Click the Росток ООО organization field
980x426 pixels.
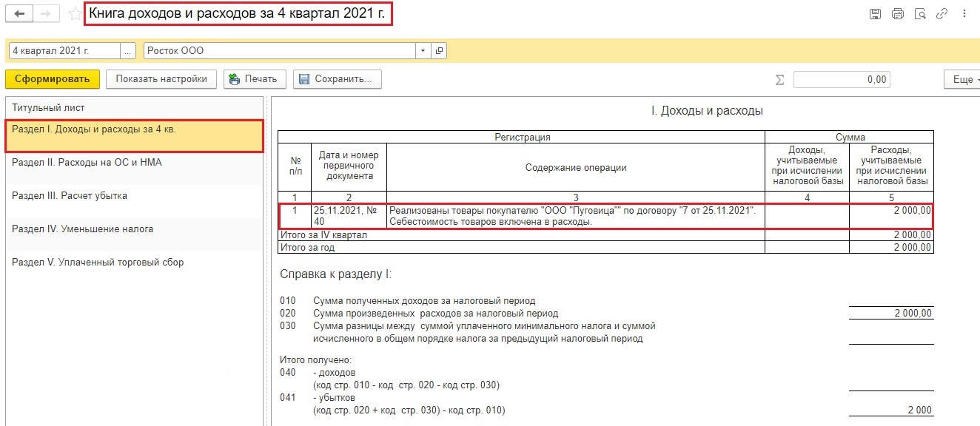click(x=280, y=51)
